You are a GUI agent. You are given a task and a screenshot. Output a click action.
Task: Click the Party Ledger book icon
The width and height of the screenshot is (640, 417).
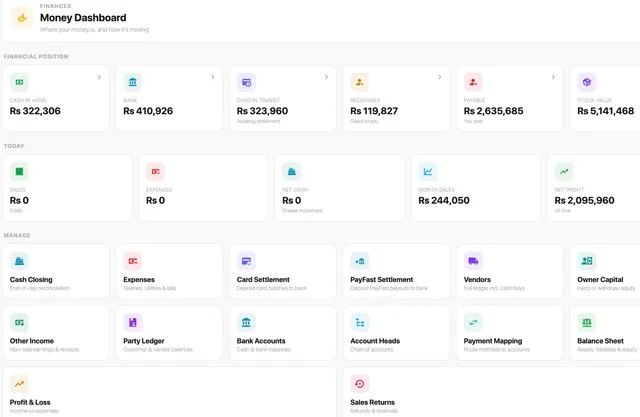tap(133, 322)
